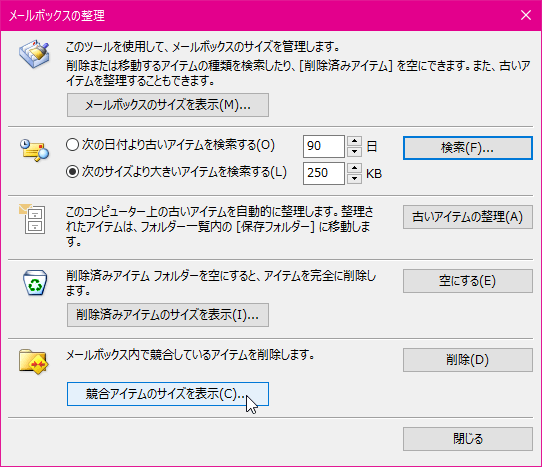The width and height of the screenshot is (542, 467).
Task: Close the メールボックスの整理 dialog with X
Action: click(526, 15)
